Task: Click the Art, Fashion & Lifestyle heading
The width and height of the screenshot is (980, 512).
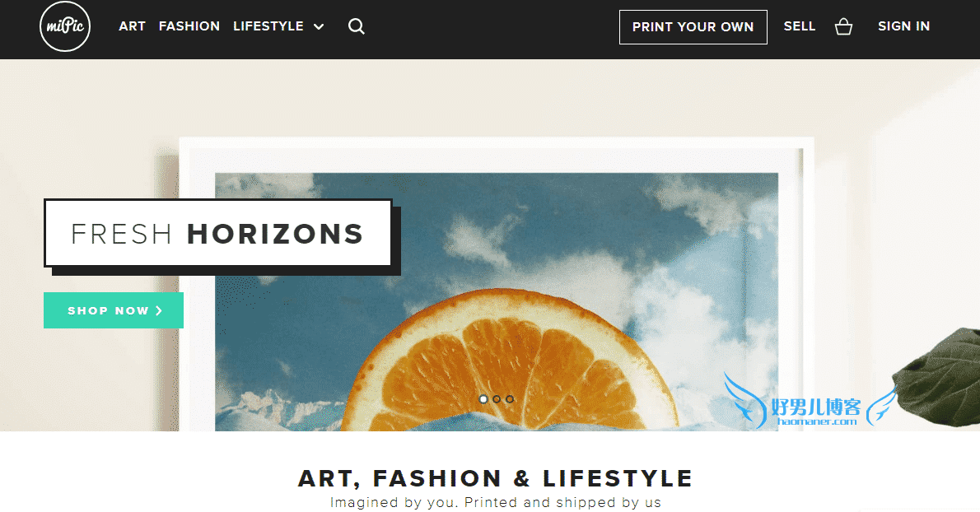Action: 495,478
